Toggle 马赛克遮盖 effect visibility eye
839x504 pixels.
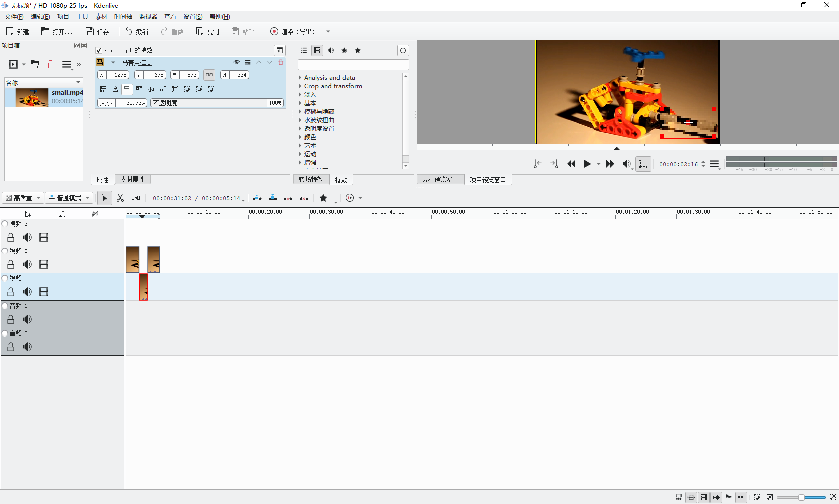(x=237, y=62)
